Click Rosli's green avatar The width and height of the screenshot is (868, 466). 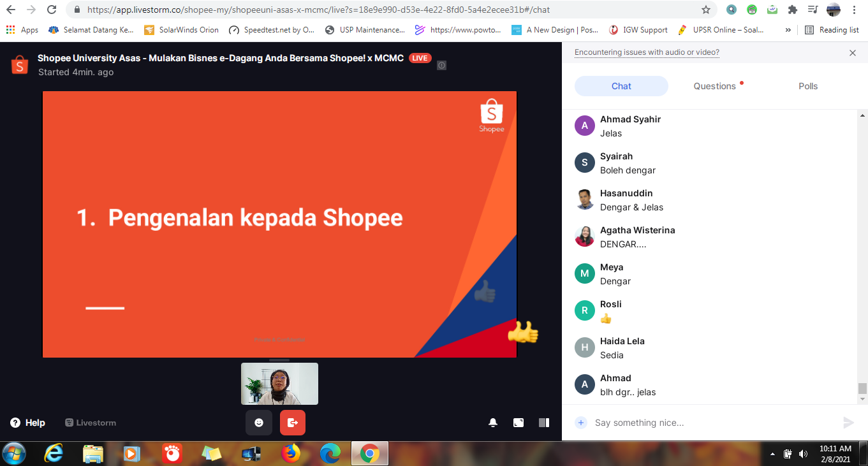coord(585,310)
